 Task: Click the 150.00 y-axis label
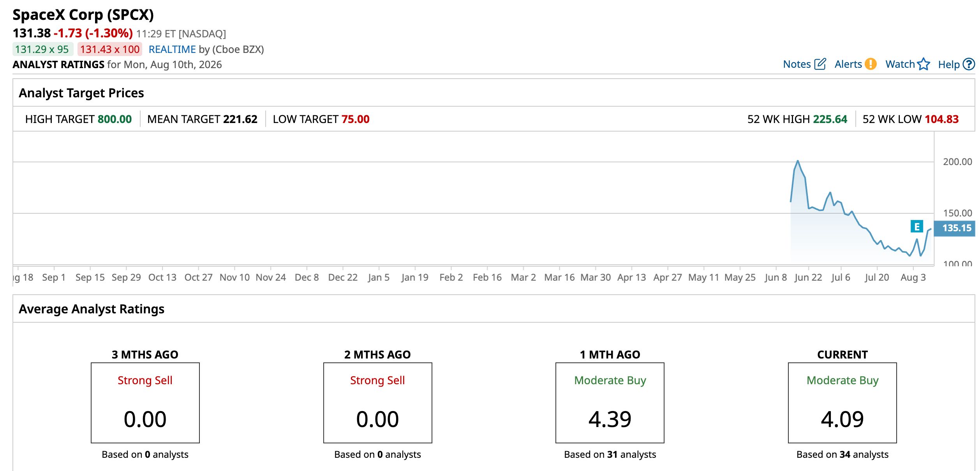(957, 213)
